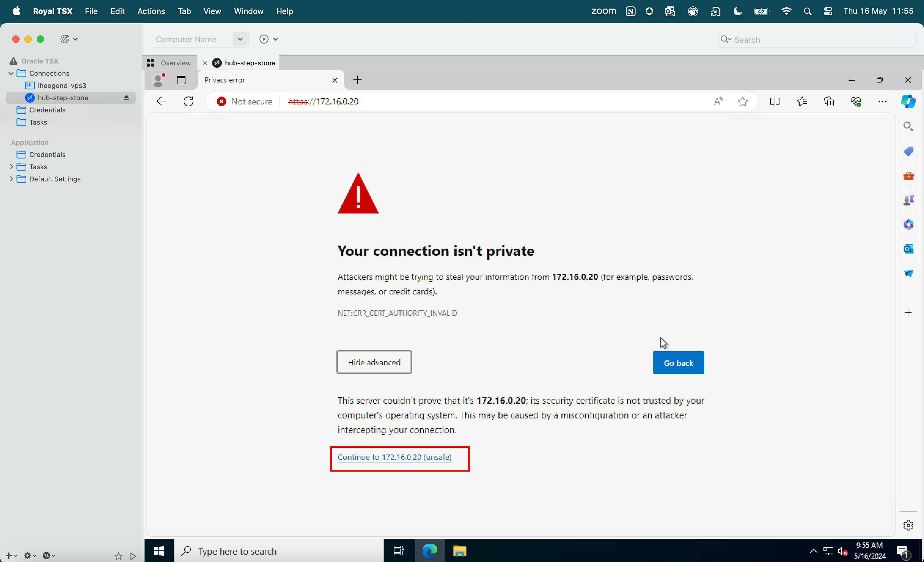This screenshot has width=924, height=562.
Task: Click the Royal TSX connections icon
Action: pos(22,73)
